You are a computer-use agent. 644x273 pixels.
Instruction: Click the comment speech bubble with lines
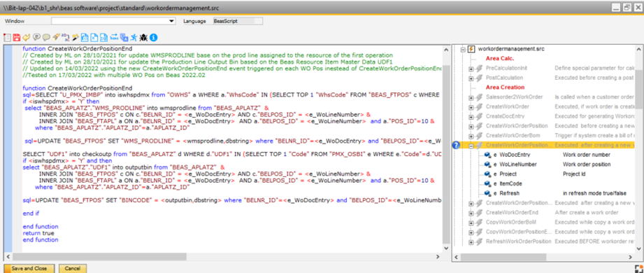(x=36, y=38)
